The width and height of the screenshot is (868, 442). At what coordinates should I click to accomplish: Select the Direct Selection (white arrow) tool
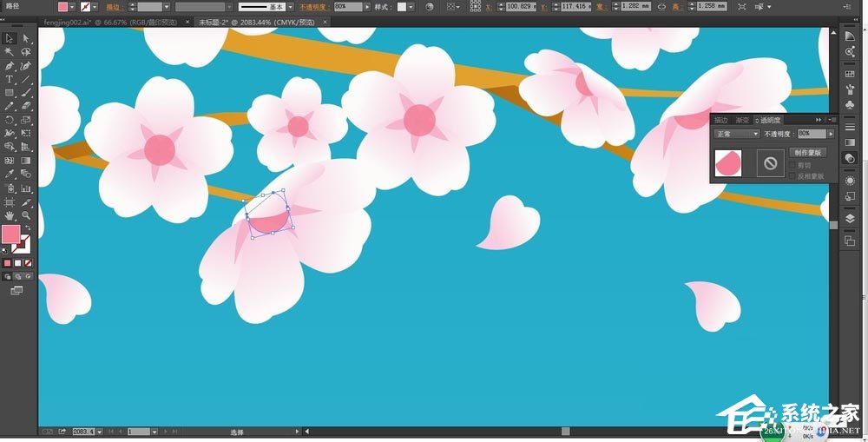[26, 38]
